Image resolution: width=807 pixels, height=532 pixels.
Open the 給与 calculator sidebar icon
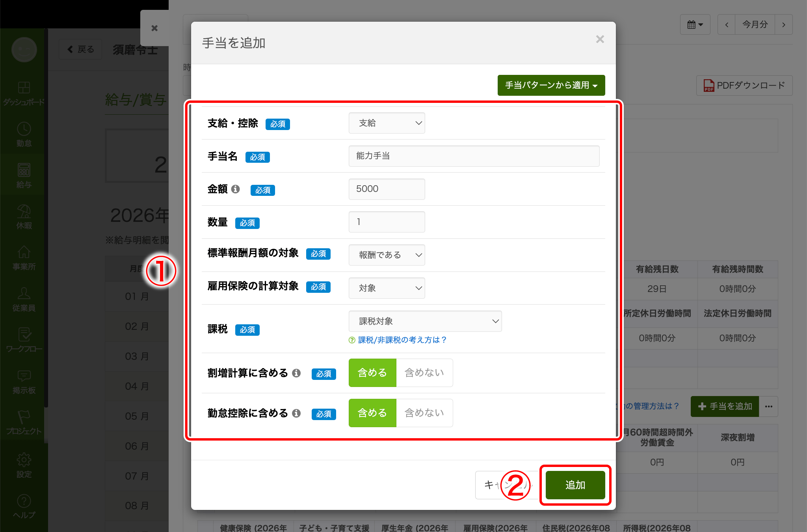click(x=24, y=170)
